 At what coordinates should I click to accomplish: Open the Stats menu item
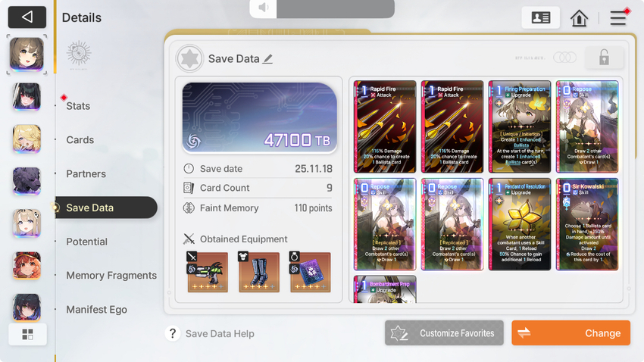(78, 106)
